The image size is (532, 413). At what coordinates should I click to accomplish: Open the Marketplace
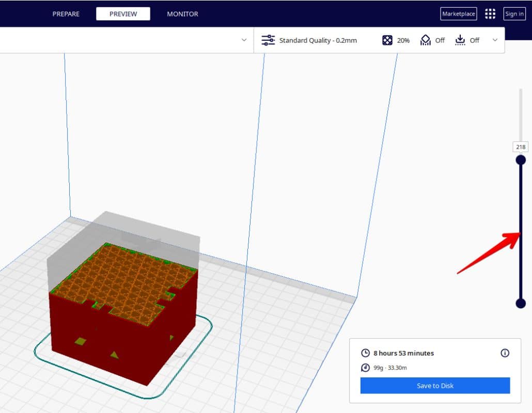pos(458,14)
